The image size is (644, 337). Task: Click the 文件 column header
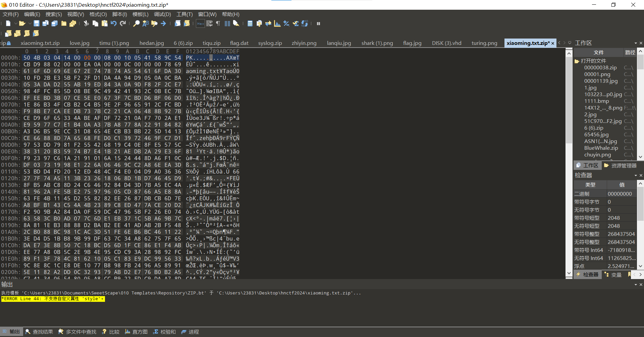click(x=599, y=53)
